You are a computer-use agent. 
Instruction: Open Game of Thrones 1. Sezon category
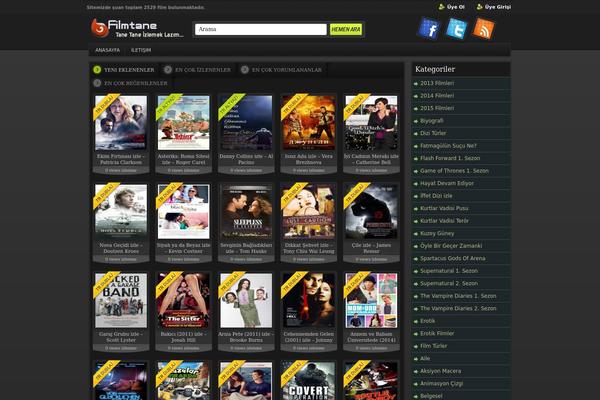click(454, 171)
